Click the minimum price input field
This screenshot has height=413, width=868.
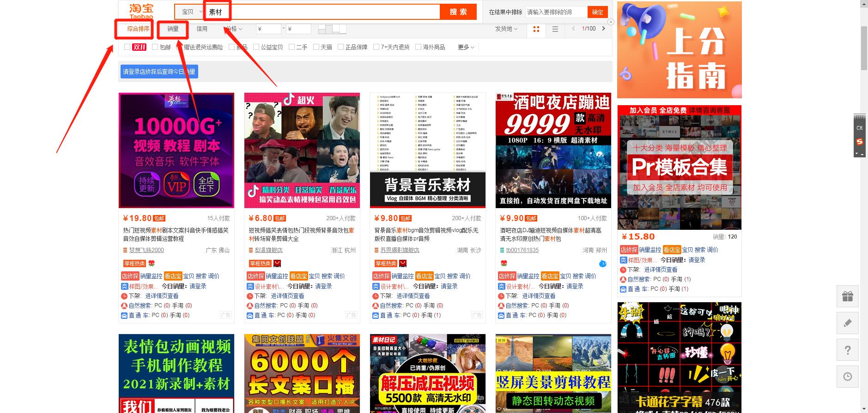click(x=268, y=29)
